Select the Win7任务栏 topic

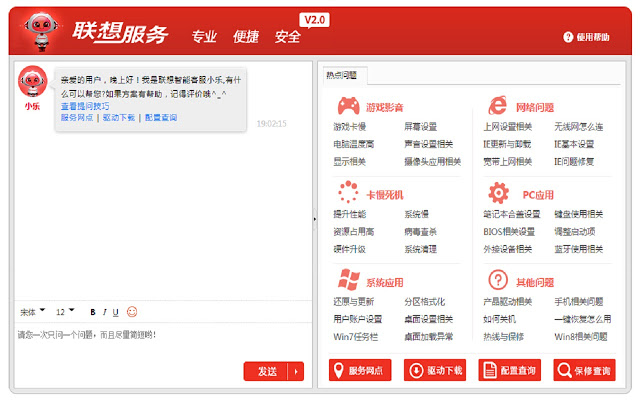[x=356, y=337]
